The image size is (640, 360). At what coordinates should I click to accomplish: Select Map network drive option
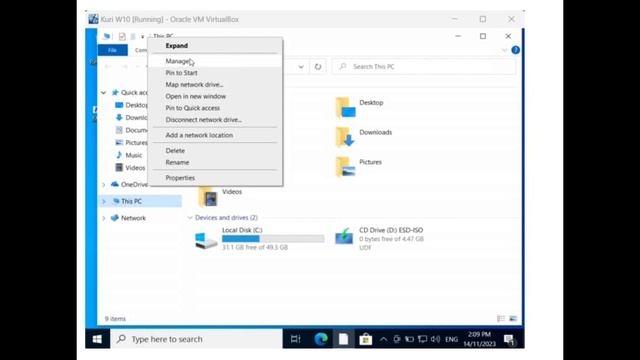194,84
